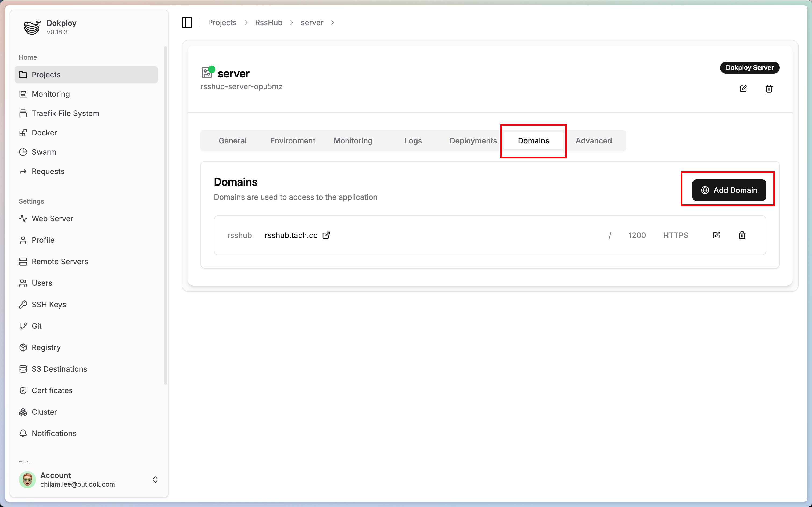The width and height of the screenshot is (812, 507).
Task: Open Traefik File System page
Action: (x=65, y=113)
